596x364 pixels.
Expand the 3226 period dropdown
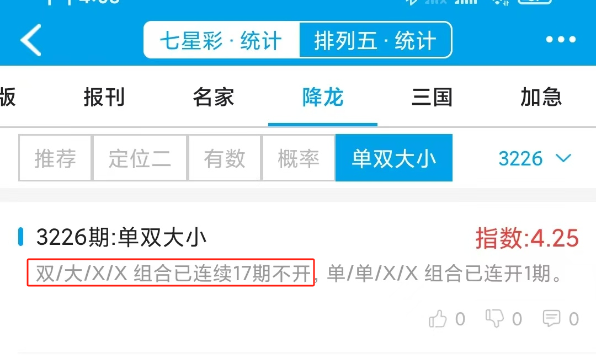(535, 158)
